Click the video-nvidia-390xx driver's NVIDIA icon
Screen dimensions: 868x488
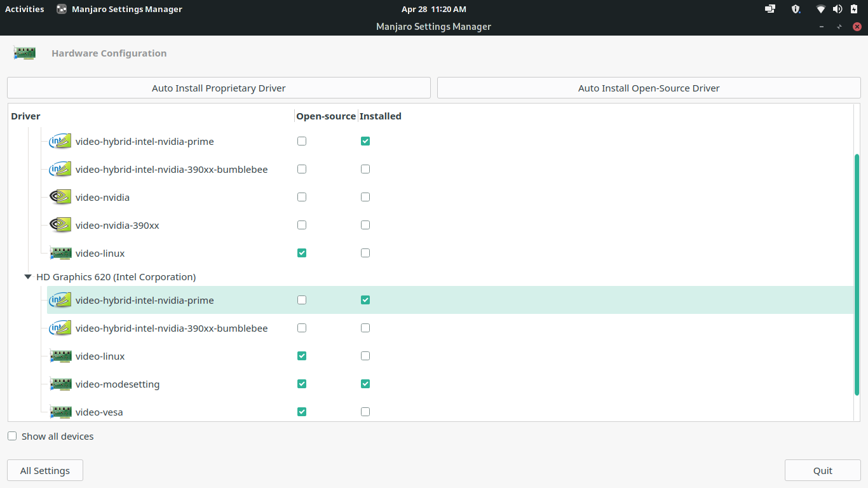[60, 225]
